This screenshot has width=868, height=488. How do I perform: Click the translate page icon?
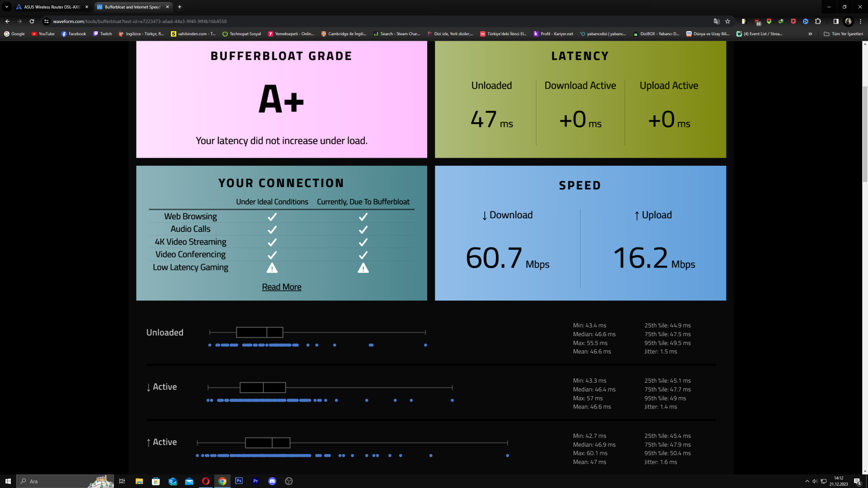(x=717, y=21)
